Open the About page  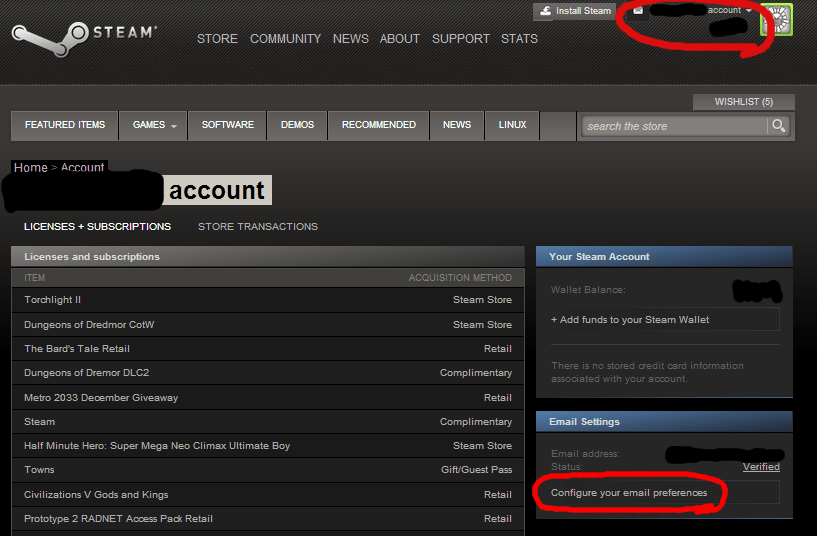click(400, 39)
